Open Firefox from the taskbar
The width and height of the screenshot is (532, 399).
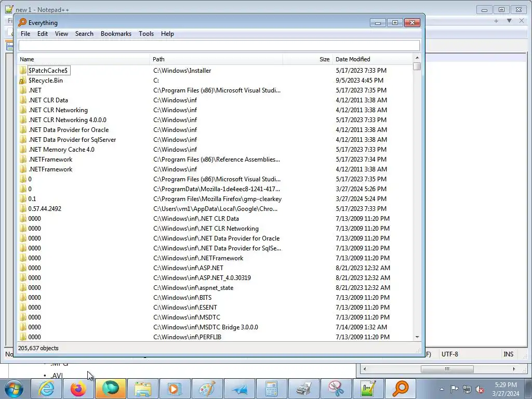click(78, 389)
